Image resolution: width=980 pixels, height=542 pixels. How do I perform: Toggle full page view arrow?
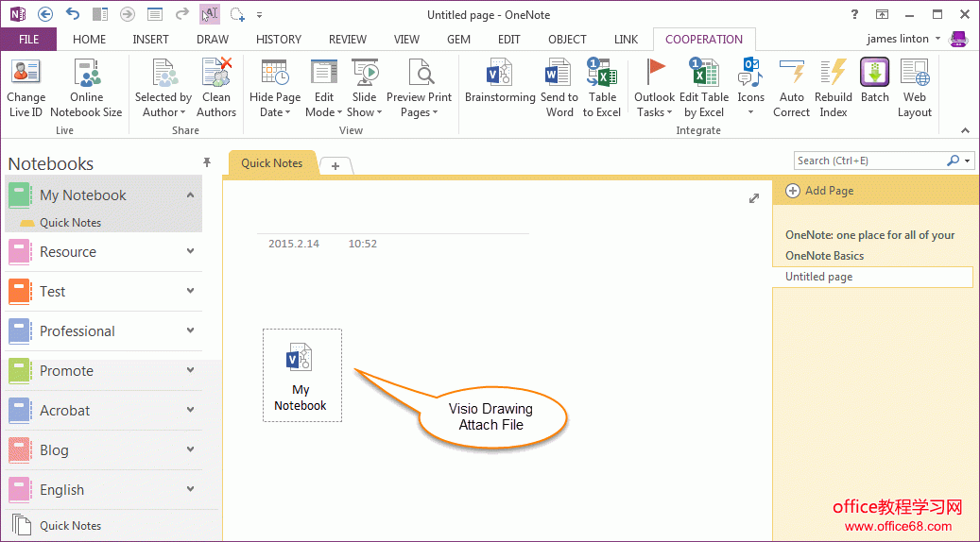click(753, 198)
